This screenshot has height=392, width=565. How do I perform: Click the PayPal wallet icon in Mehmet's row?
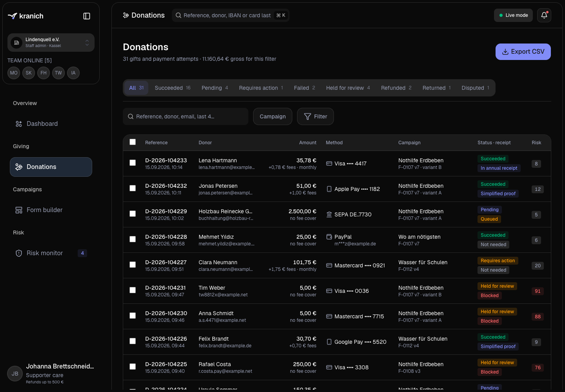pos(329,237)
